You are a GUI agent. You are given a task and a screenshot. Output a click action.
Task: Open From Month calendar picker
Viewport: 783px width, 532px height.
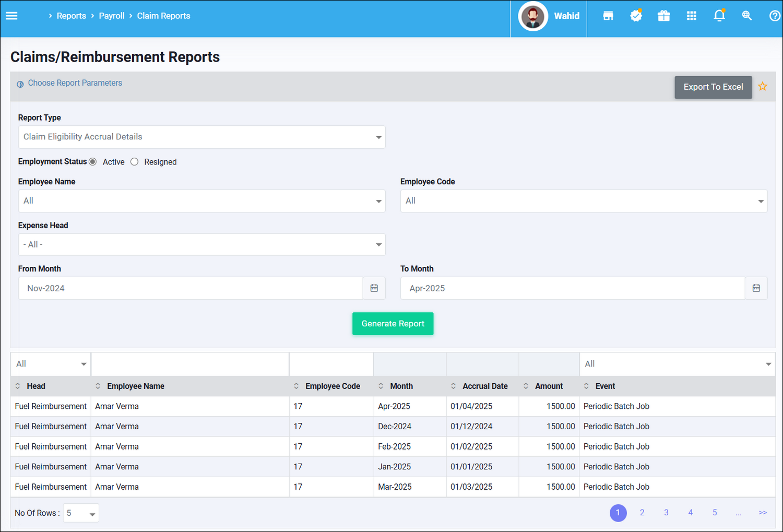pyautogui.click(x=374, y=288)
